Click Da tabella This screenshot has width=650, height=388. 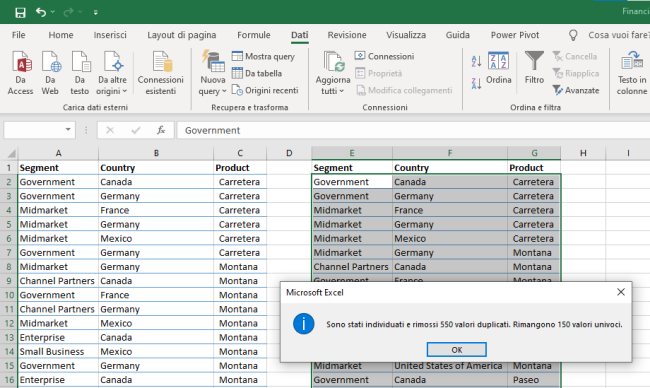pyautogui.click(x=257, y=73)
